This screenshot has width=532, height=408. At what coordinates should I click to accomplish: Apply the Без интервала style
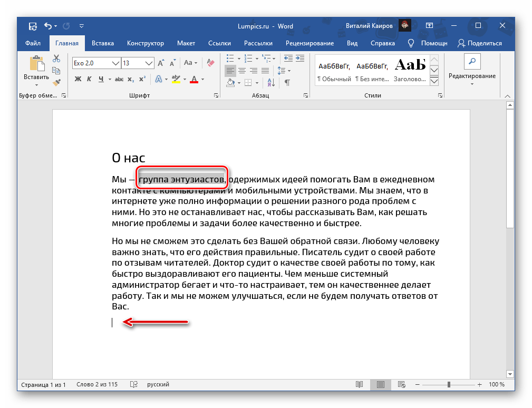(372, 72)
